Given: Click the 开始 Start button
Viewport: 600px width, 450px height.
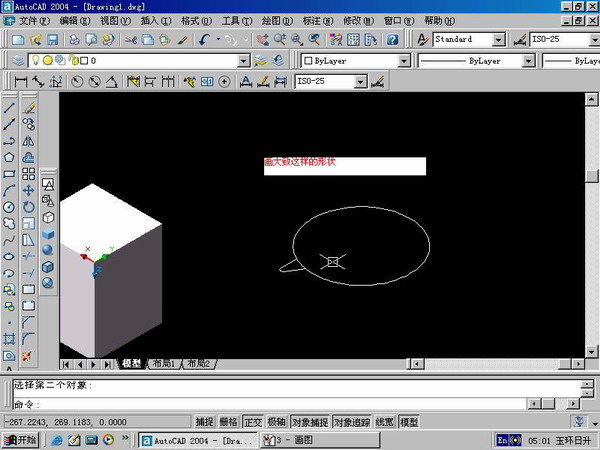Looking at the screenshot, I should 20,440.
